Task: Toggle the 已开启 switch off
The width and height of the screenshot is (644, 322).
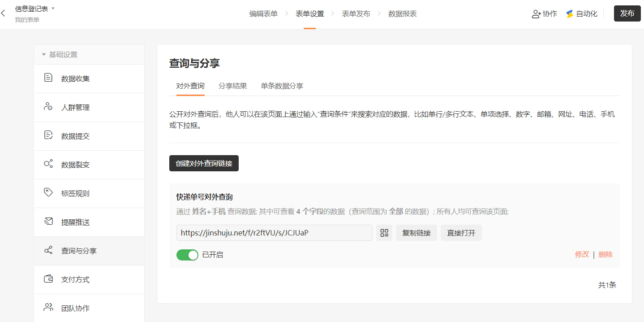Action: pyautogui.click(x=187, y=255)
